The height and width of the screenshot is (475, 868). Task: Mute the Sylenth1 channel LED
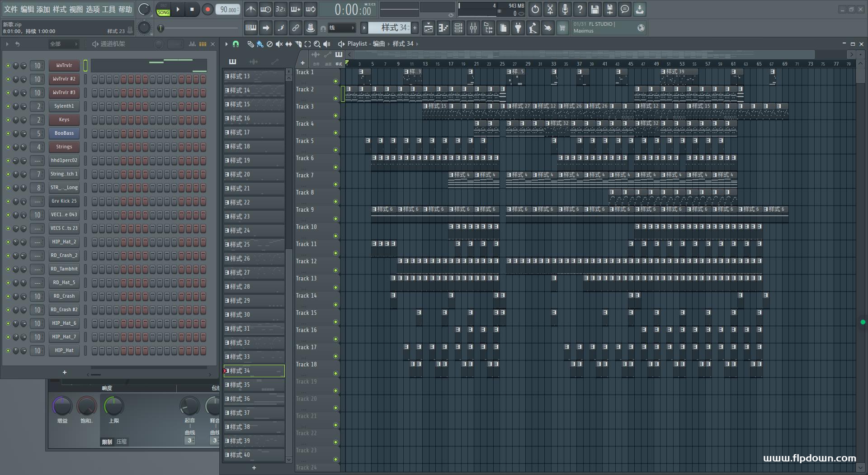coord(8,106)
